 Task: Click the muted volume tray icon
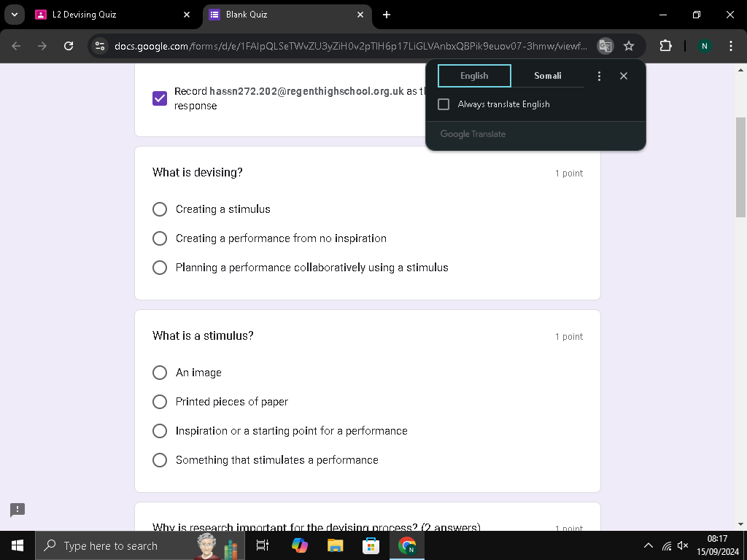coord(683,545)
